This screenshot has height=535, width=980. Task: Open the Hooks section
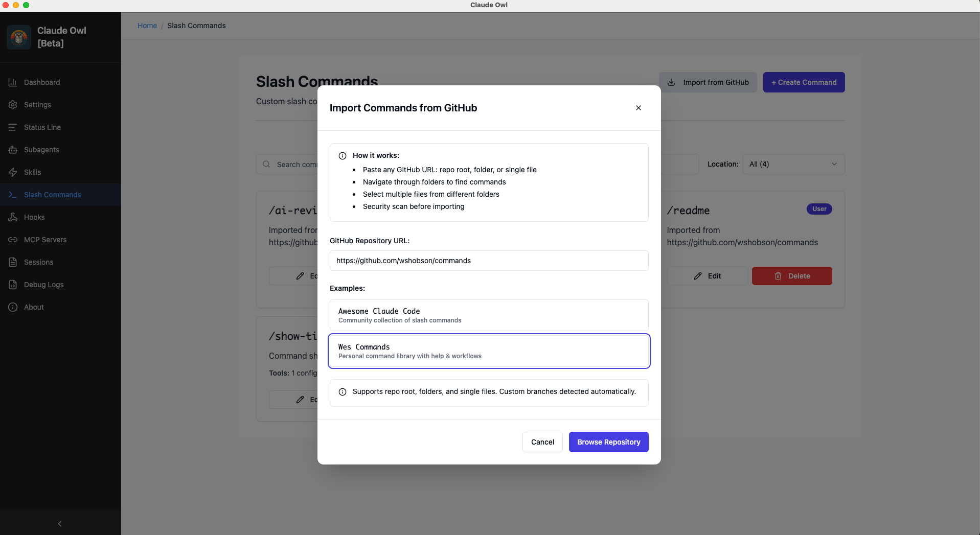tap(33, 217)
